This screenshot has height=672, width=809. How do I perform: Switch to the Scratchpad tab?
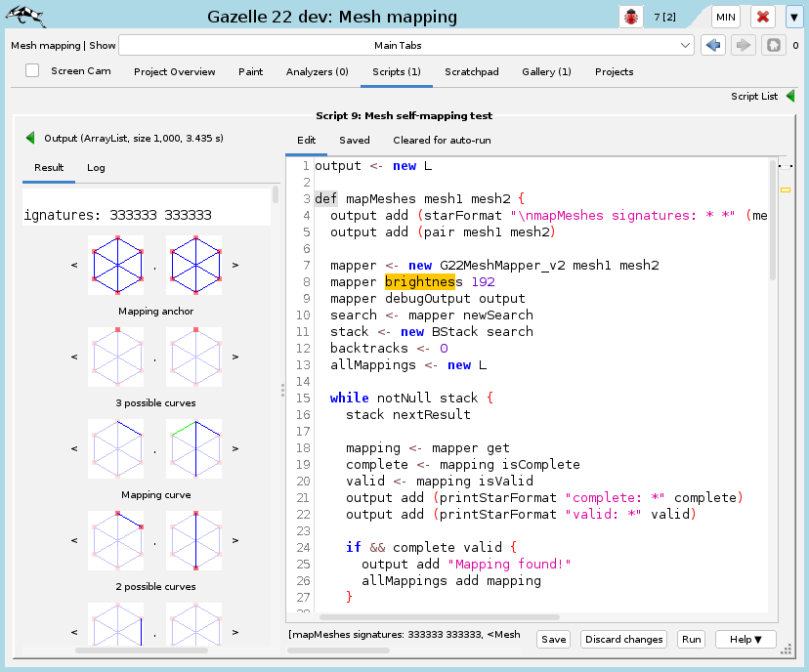(471, 72)
